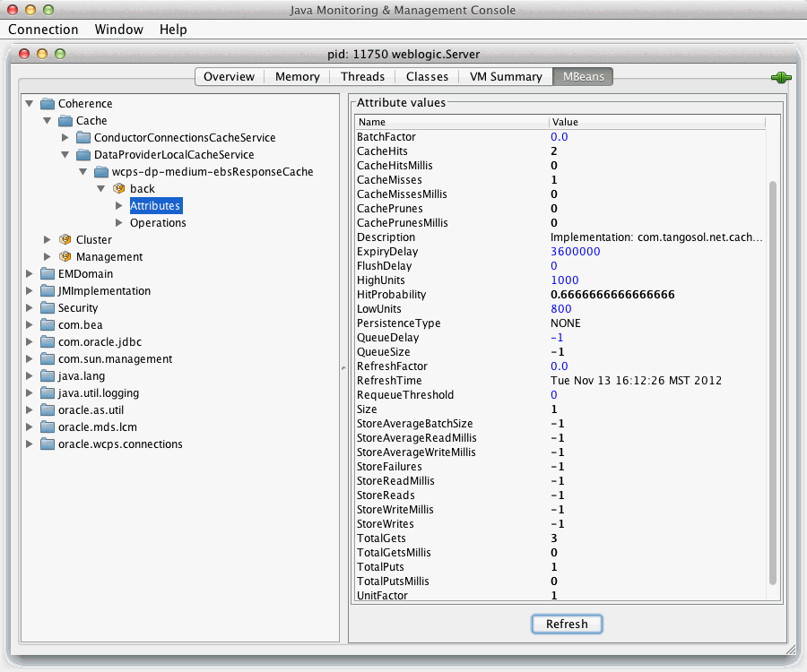Image resolution: width=807 pixels, height=672 pixels.
Task: Click the green connection status icon
Action: 781,78
